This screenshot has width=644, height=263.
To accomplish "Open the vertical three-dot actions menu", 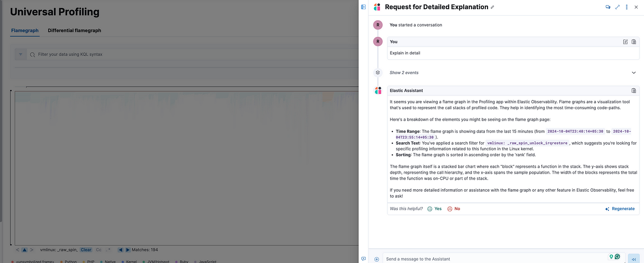I will tap(627, 7).
